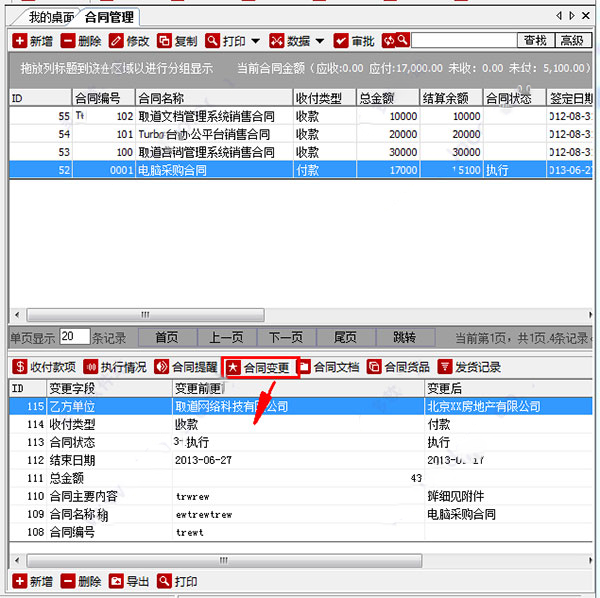
Task: Select the 合同管理 tab
Action: [109, 17]
